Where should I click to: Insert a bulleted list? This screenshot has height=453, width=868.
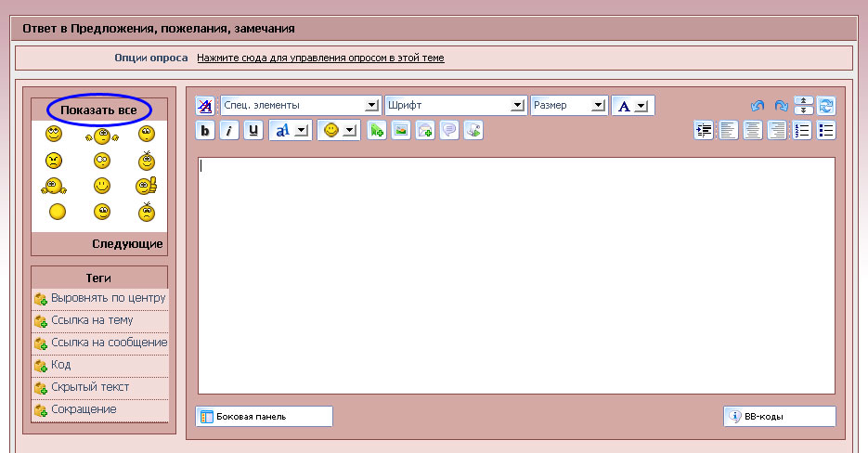(x=825, y=131)
